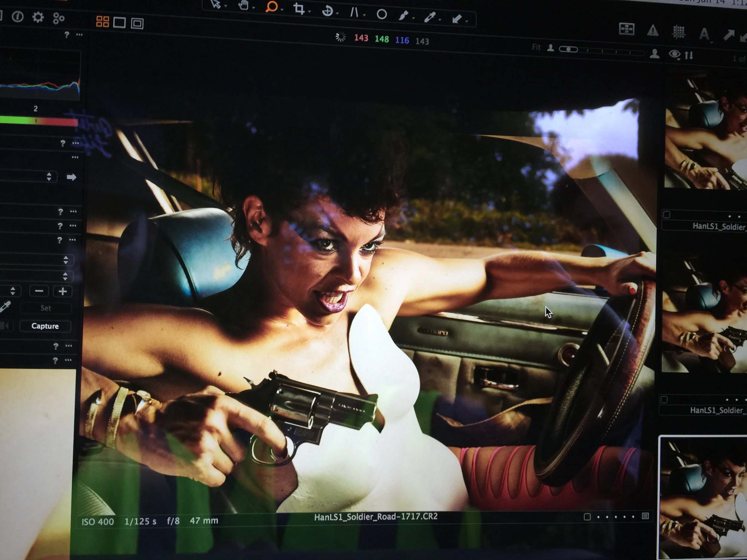Select the arrow pointer cursor tool
The image size is (747, 560).
[x=215, y=4]
